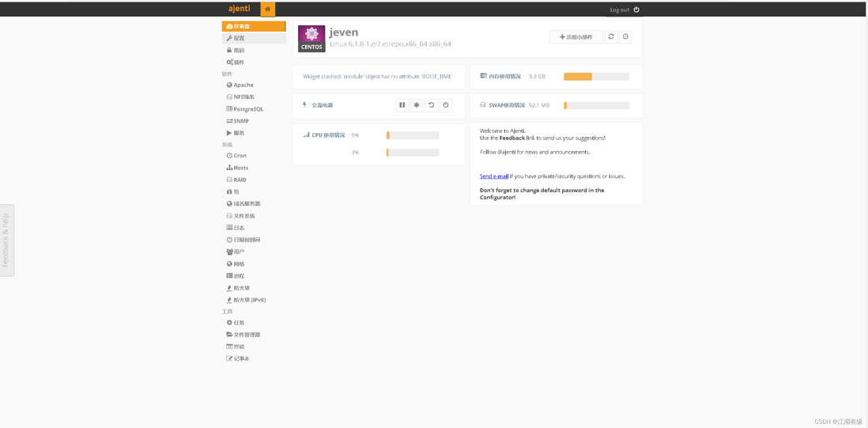Viewport: 868px width, 428px height.
Task: Open the 防火墙 firewall sidebar item
Action: pos(254,288)
